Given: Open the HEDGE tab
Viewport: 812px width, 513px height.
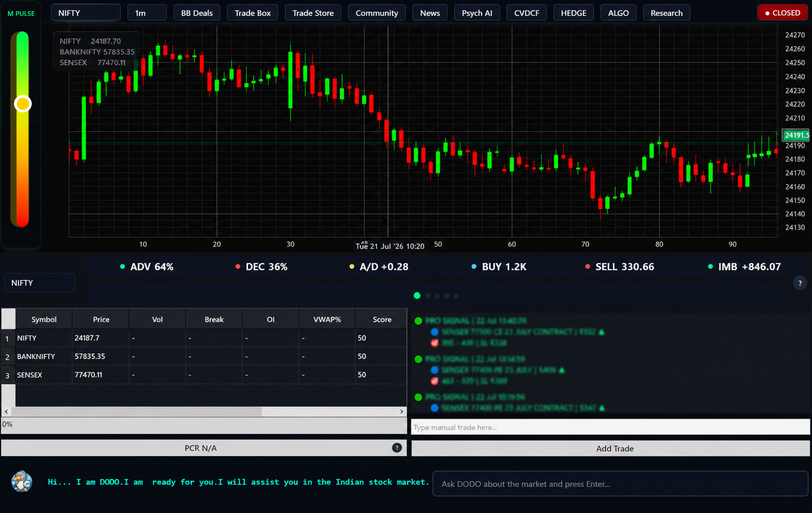Looking at the screenshot, I should click(x=573, y=13).
